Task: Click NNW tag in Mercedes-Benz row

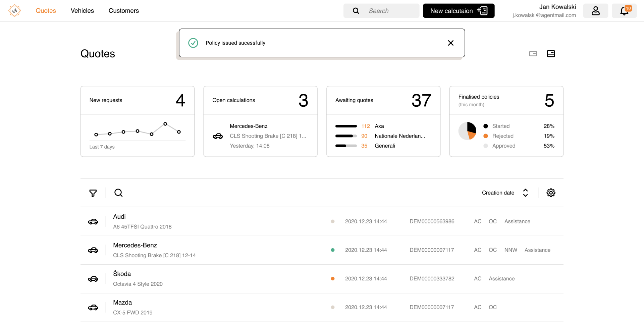Action: point(511,250)
